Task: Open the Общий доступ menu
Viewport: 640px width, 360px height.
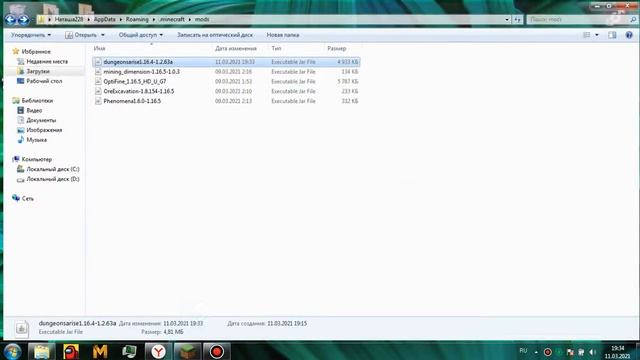Action: [140, 35]
